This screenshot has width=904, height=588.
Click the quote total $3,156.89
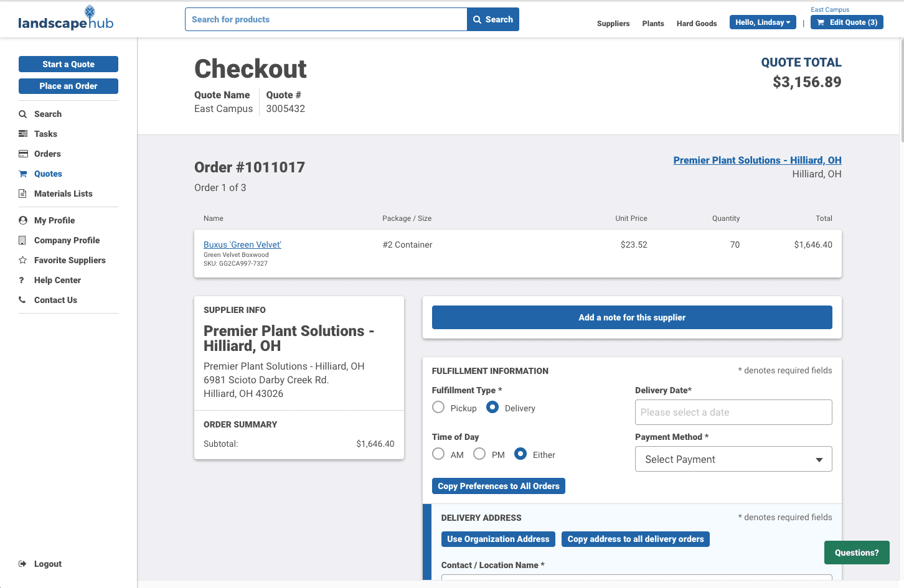click(x=807, y=82)
